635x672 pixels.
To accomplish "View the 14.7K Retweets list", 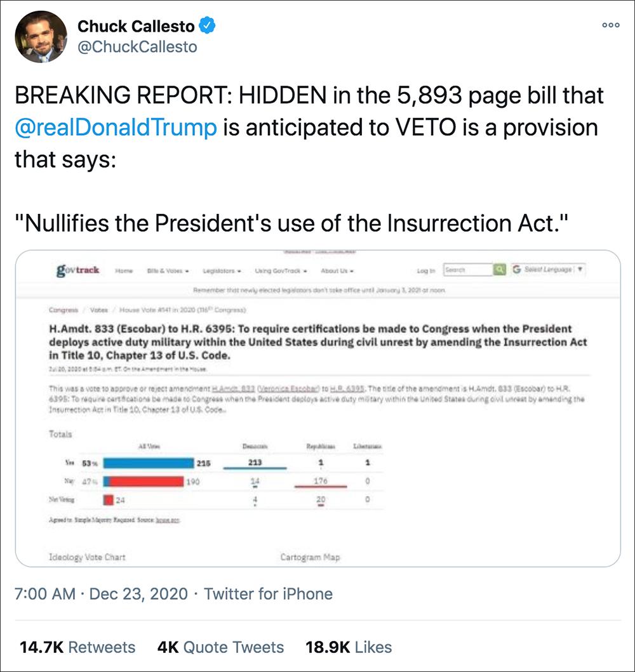I will click(77, 647).
